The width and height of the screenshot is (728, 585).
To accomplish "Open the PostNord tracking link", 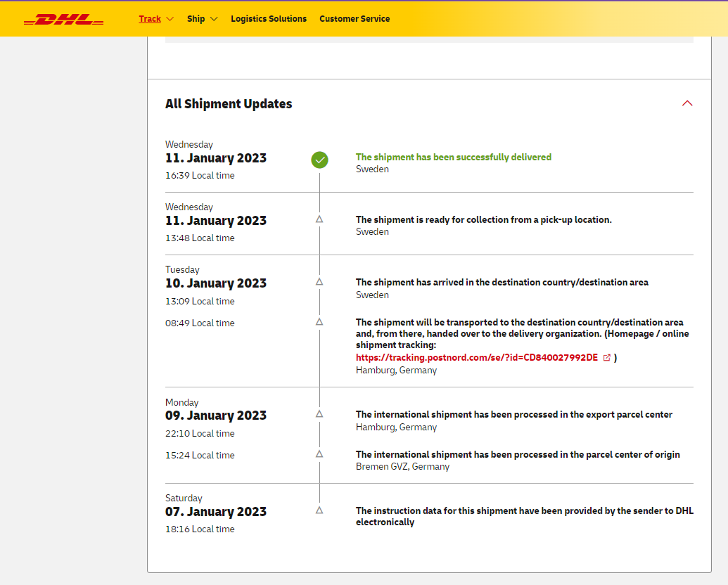I will [476, 357].
